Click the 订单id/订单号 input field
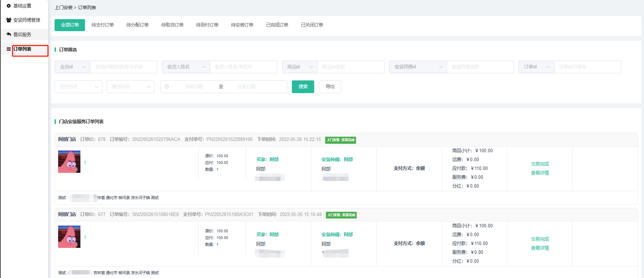This screenshot has height=278, width=644. point(587,67)
